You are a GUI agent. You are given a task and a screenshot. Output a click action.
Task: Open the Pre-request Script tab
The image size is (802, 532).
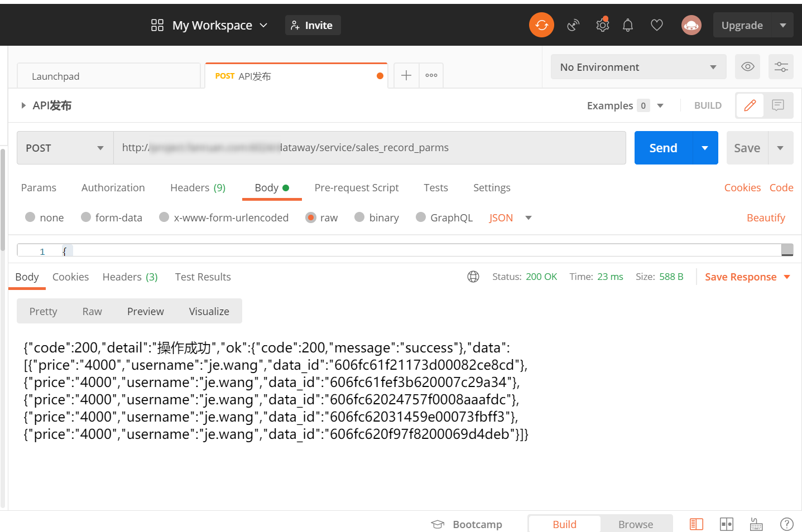coord(357,188)
